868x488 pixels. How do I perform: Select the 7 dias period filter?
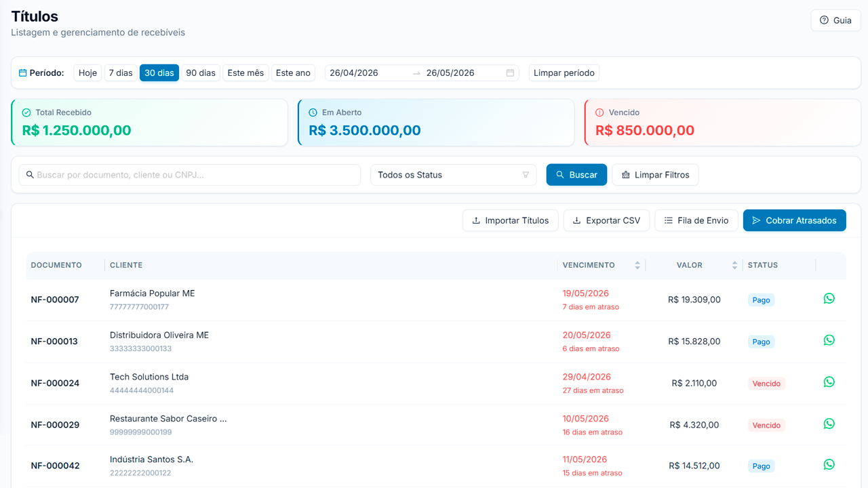tap(121, 73)
